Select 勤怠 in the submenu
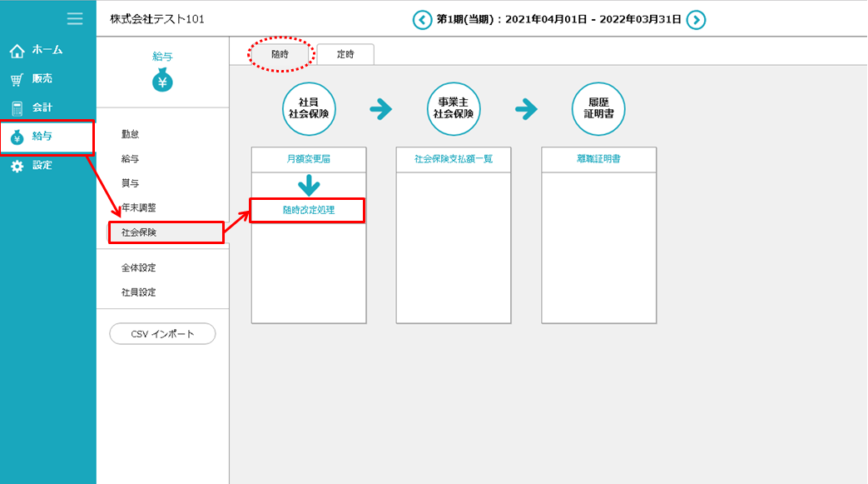Image resolution: width=868 pixels, height=484 pixels. pyautogui.click(x=131, y=133)
